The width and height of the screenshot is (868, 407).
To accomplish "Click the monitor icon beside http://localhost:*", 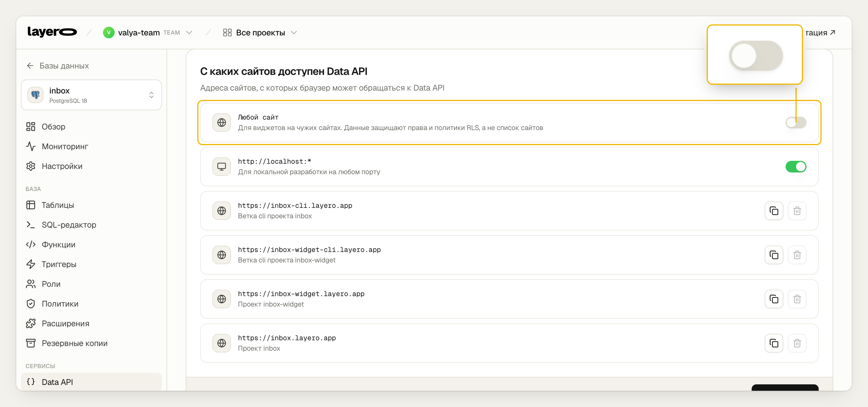I will tap(222, 167).
